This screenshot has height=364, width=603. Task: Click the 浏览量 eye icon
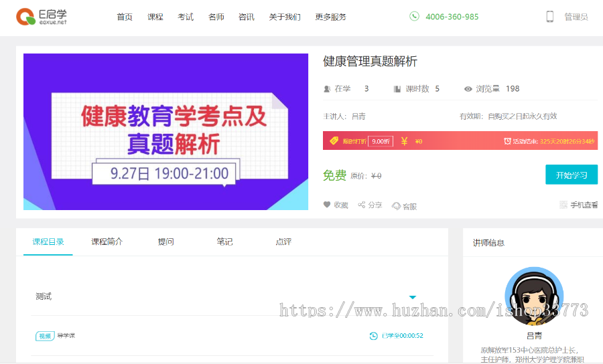[x=468, y=89]
